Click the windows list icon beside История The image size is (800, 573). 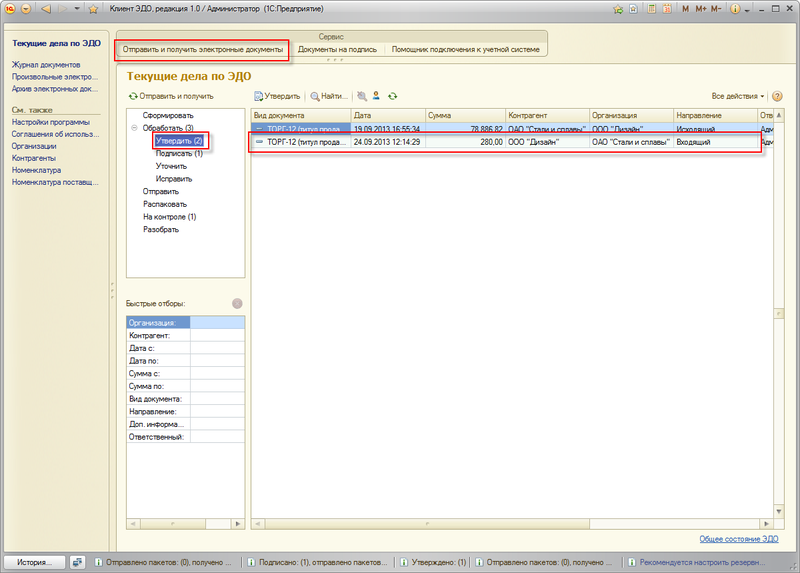(x=78, y=562)
